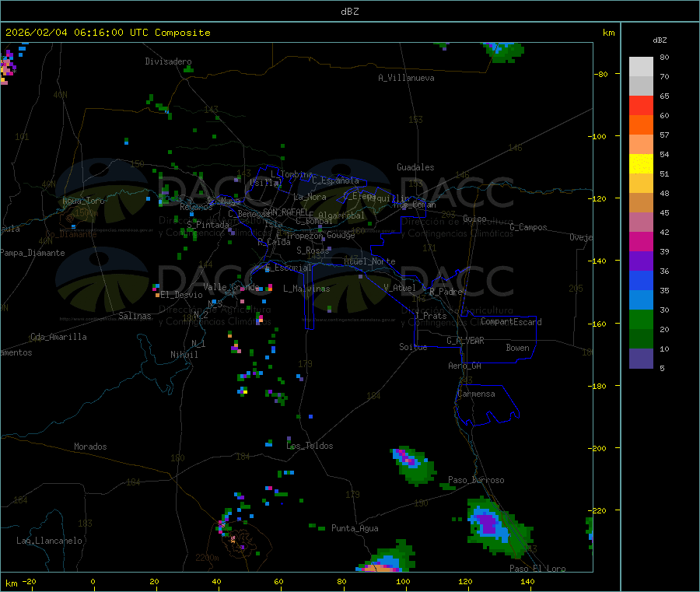Click the S_Pintada location label
Image resolution: width=700 pixels, height=592 pixels.
(208, 225)
